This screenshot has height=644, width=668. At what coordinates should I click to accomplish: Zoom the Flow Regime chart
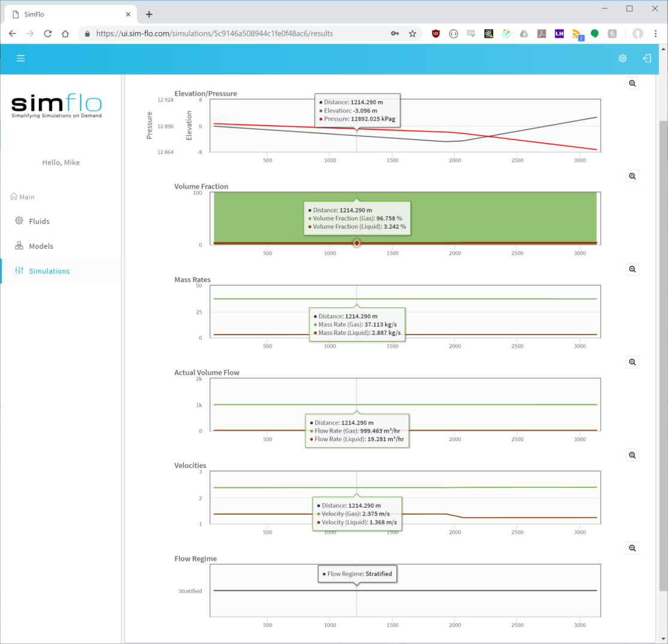coord(632,548)
